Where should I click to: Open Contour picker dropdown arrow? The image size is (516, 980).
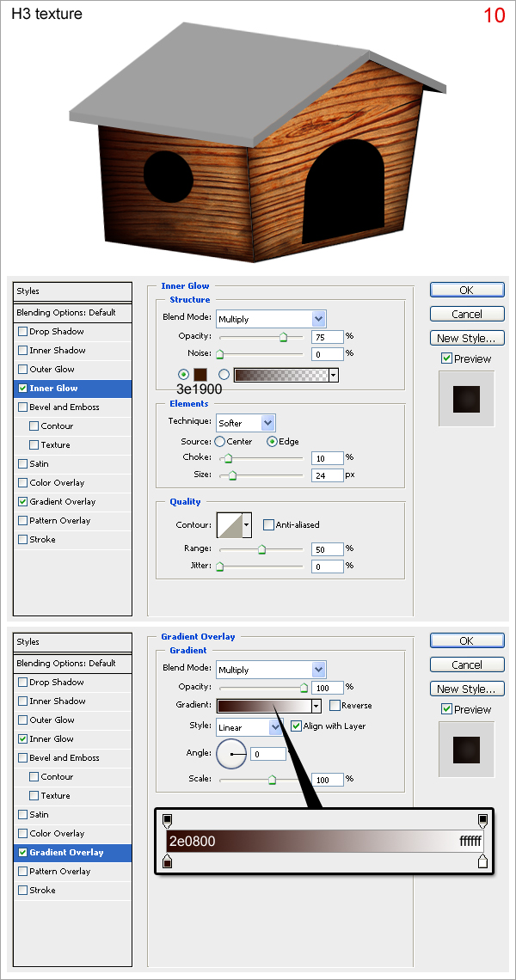[x=247, y=525]
